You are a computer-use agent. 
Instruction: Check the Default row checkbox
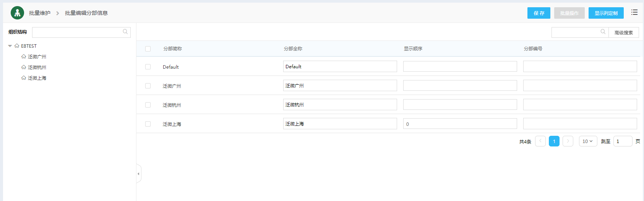pyautogui.click(x=148, y=67)
